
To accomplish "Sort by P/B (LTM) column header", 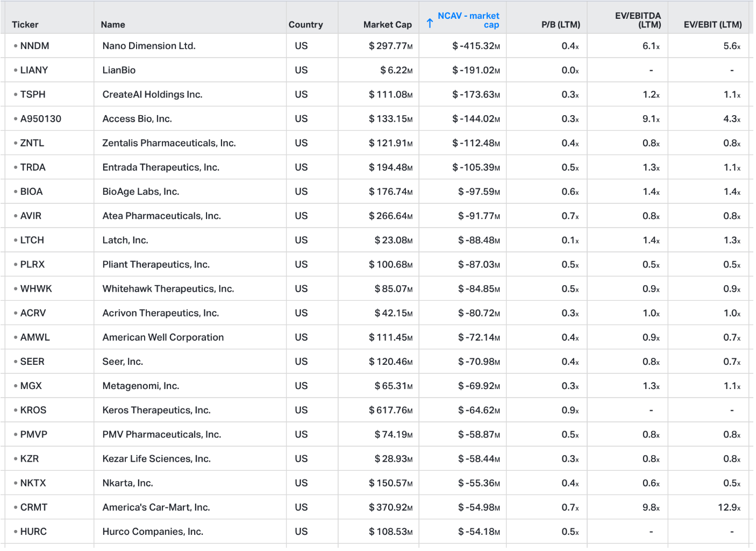I will [x=560, y=25].
